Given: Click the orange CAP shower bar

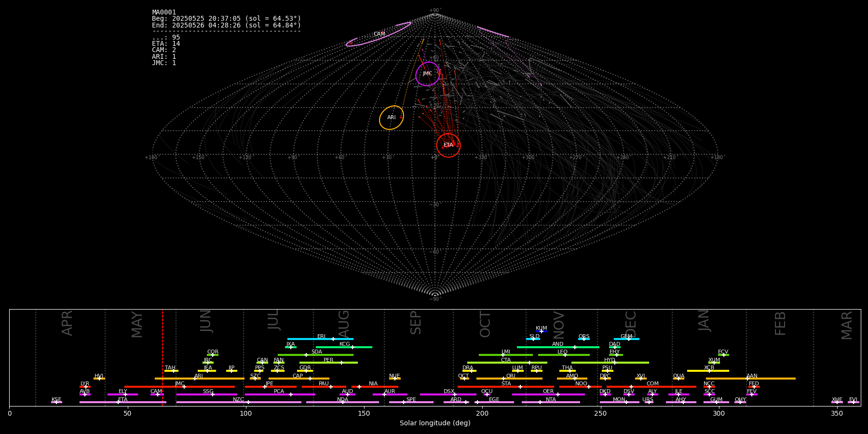Looking at the screenshot, I should [299, 379].
